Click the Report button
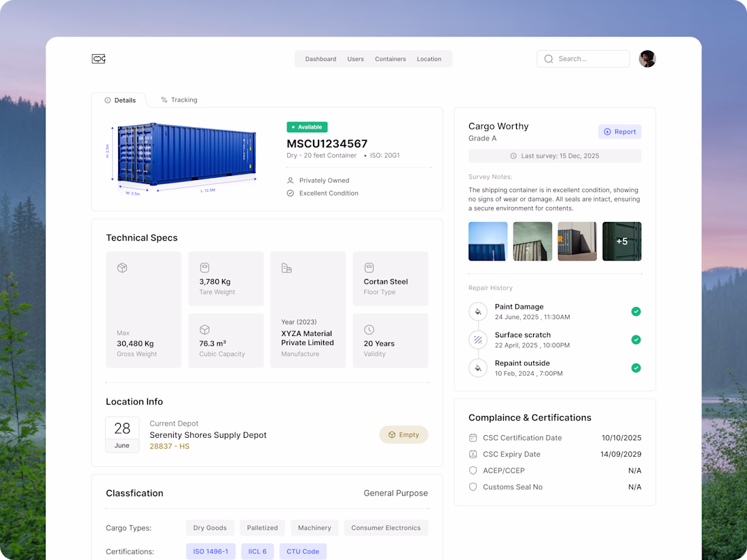This screenshot has height=560, width=747. point(619,132)
